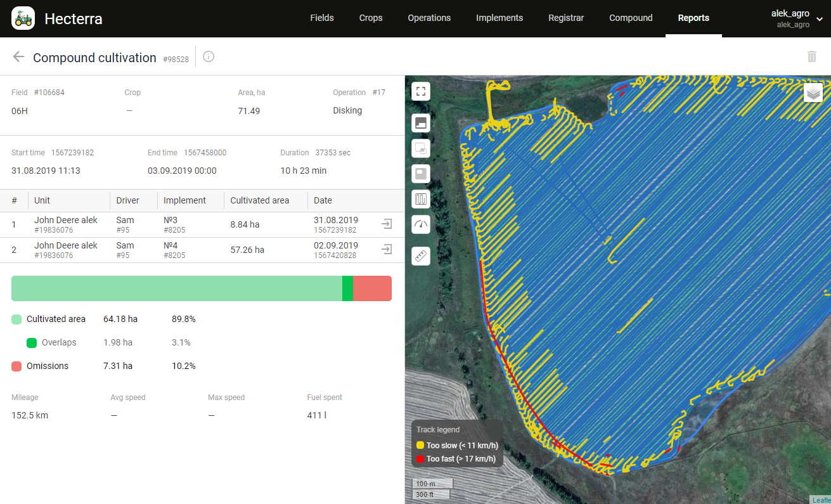The width and height of the screenshot is (831, 504).
Task: Toggle the omissions map layer button
Action: click(421, 174)
